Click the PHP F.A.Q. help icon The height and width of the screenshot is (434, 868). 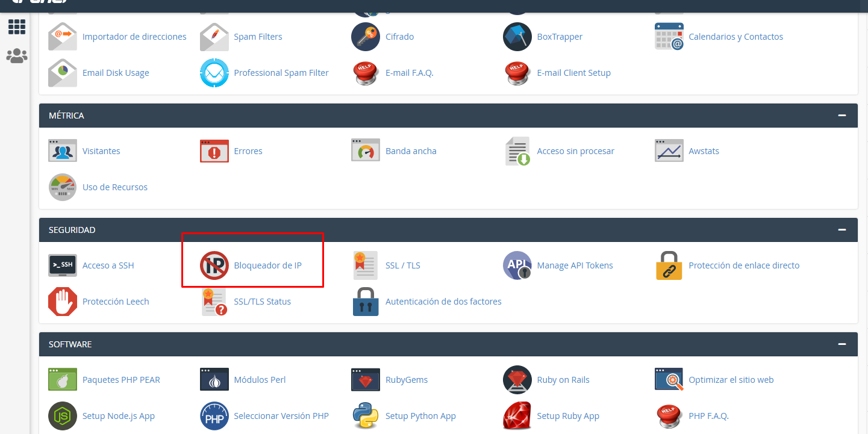669,416
